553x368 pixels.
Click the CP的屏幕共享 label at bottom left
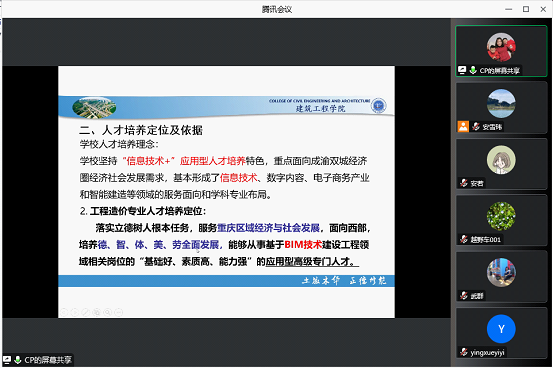tap(48, 360)
